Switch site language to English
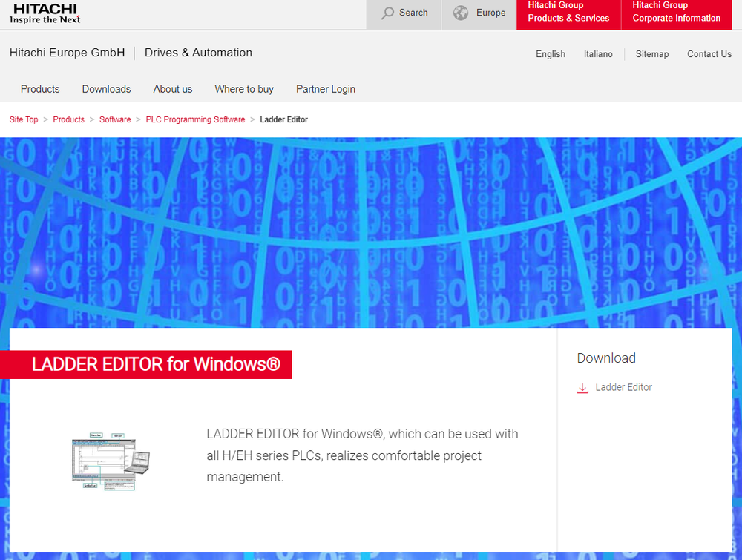742x560 pixels. coord(550,54)
